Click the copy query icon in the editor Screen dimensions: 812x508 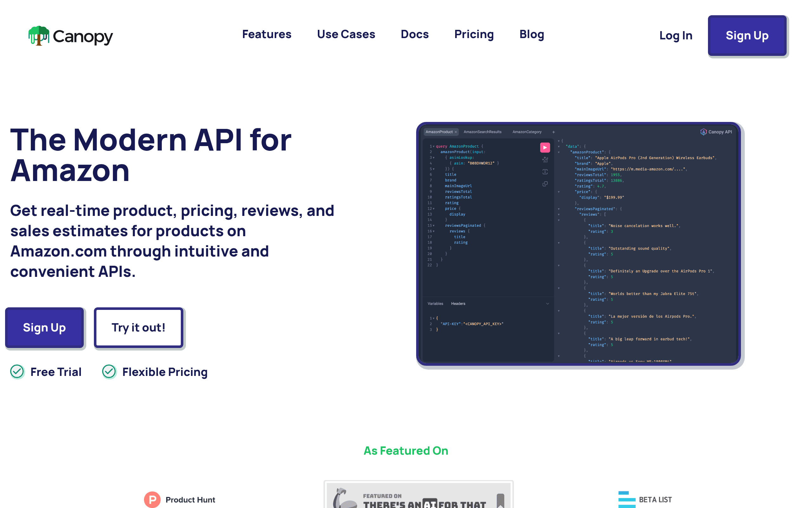[x=545, y=184]
